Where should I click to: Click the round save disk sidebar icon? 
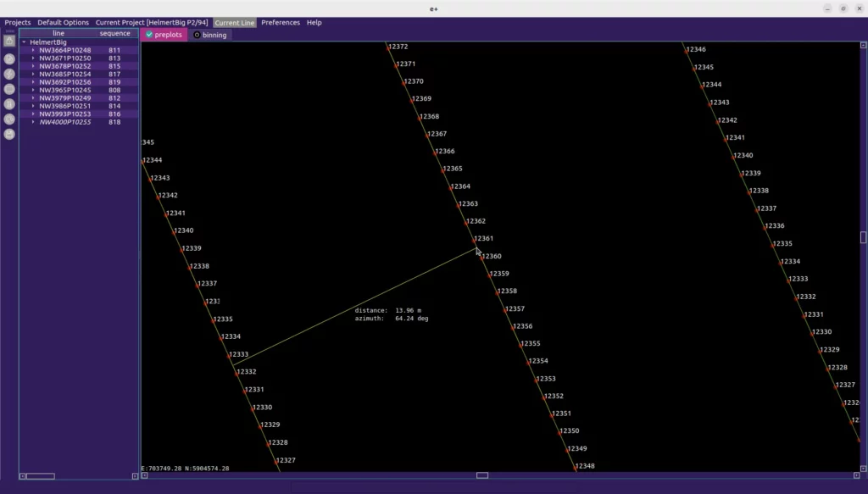click(9, 134)
